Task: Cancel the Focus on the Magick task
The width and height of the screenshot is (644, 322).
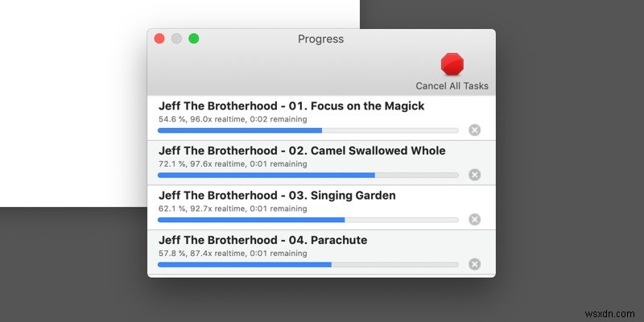Action: click(x=474, y=130)
